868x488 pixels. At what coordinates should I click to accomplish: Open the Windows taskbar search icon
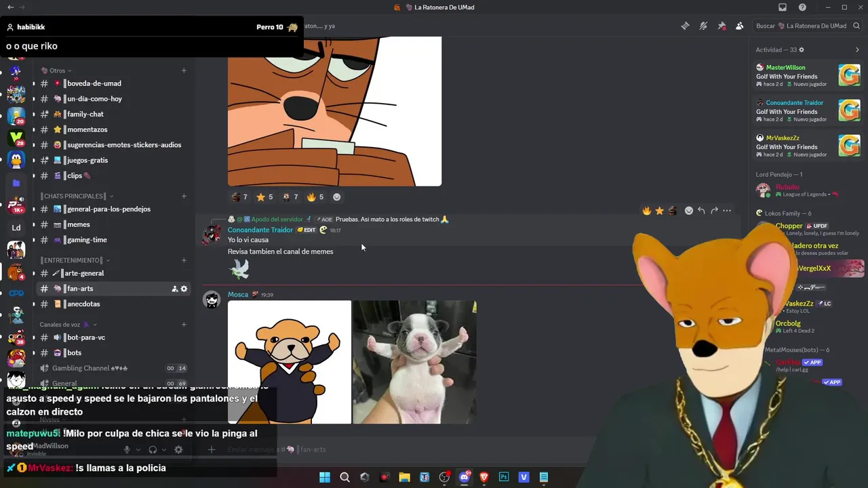[344, 477]
